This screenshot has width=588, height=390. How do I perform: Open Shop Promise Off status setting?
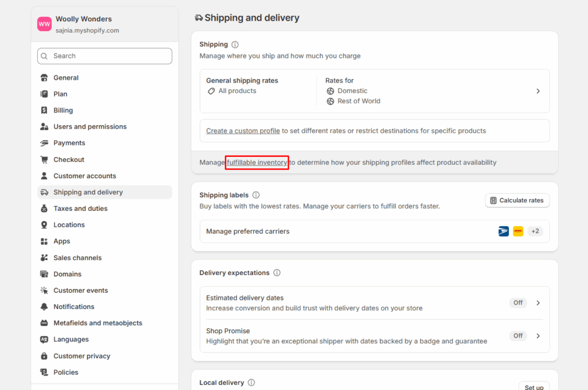[x=518, y=335]
